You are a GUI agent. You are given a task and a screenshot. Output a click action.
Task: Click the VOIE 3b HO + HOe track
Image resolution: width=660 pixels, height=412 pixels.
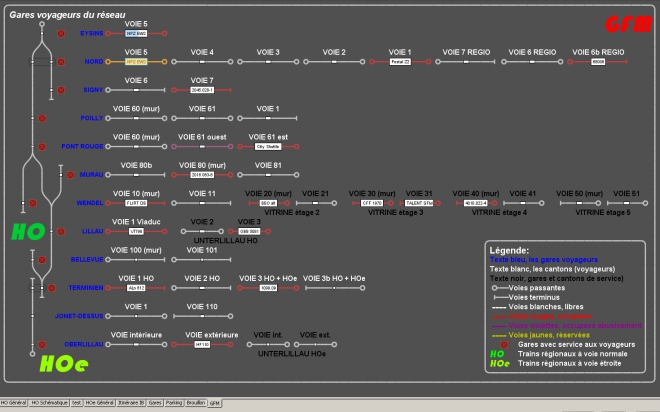334,288
